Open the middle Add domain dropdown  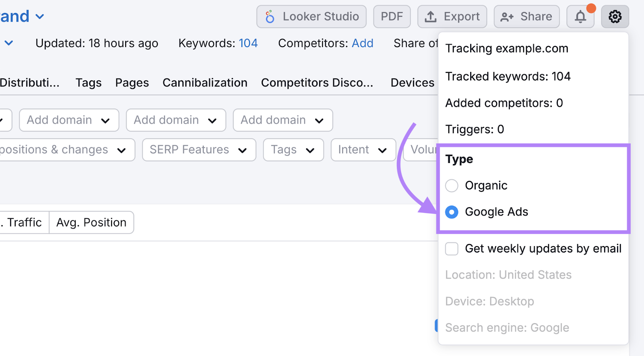pos(176,120)
